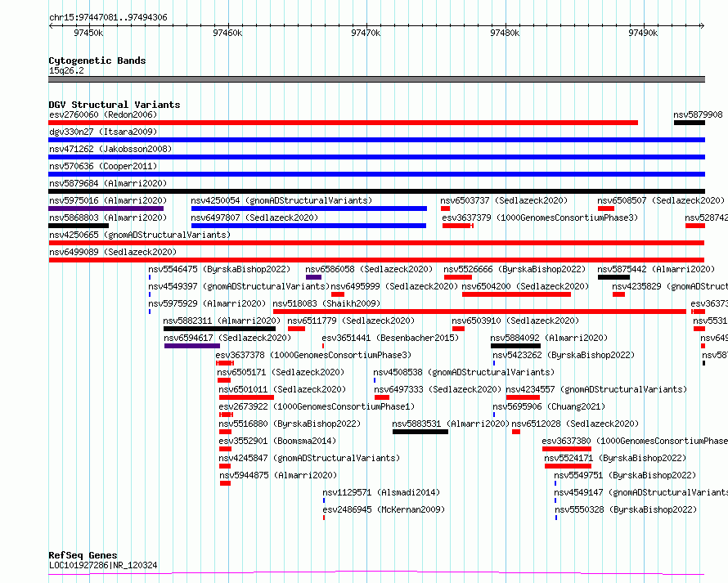728x583 pixels.
Task: Click the RefSeq Genes track title
Action: pyautogui.click(x=83, y=555)
